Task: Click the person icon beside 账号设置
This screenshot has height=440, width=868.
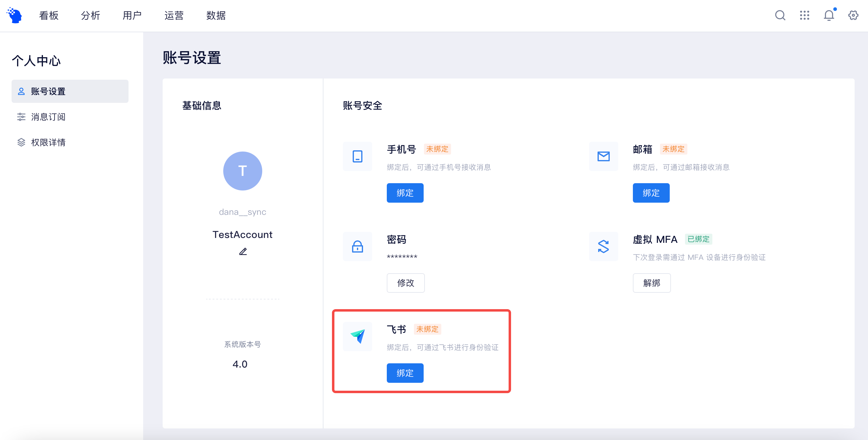Action: coord(21,91)
